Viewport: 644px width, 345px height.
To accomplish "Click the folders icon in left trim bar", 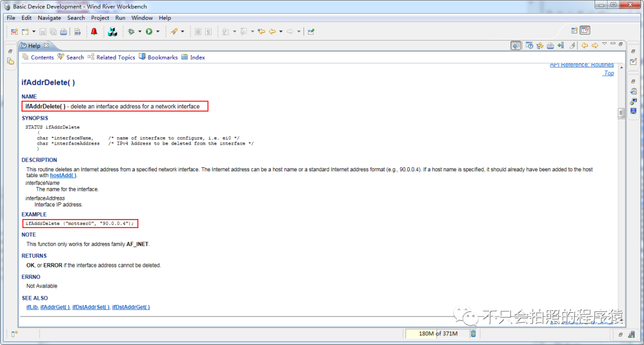I will (10, 61).
